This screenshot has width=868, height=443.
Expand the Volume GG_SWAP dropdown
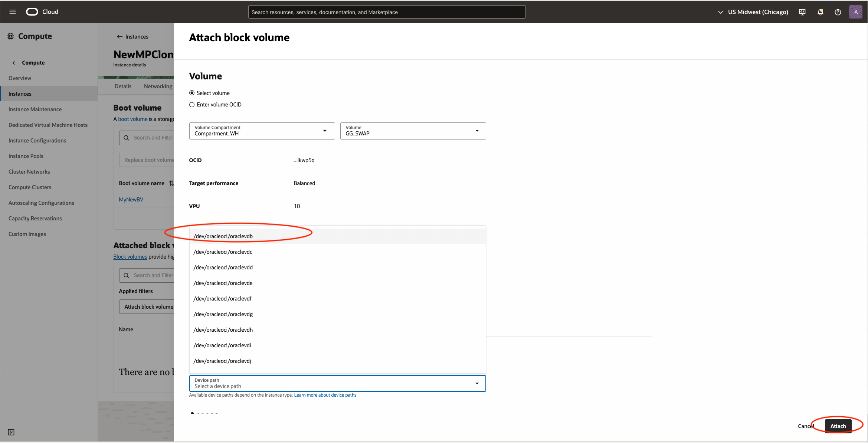413,131
